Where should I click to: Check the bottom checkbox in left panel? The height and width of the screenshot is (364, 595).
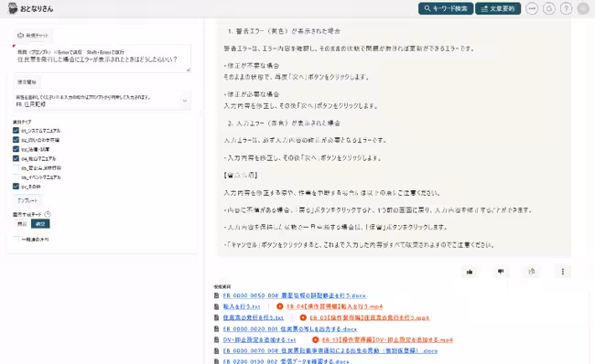point(16,240)
